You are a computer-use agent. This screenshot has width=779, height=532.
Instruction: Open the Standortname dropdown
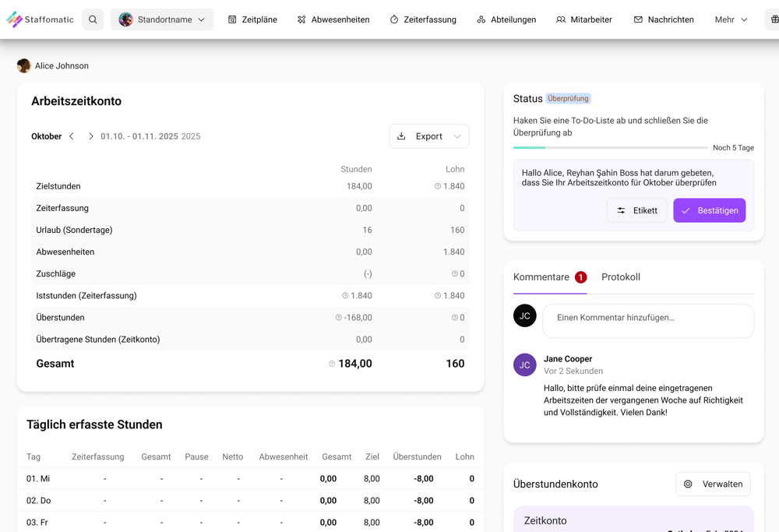coord(162,19)
